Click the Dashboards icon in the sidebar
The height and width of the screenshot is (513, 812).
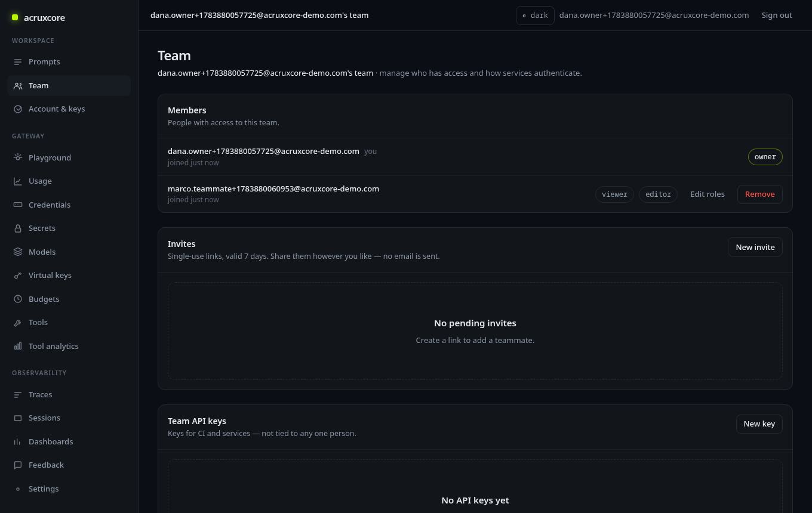click(x=18, y=442)
